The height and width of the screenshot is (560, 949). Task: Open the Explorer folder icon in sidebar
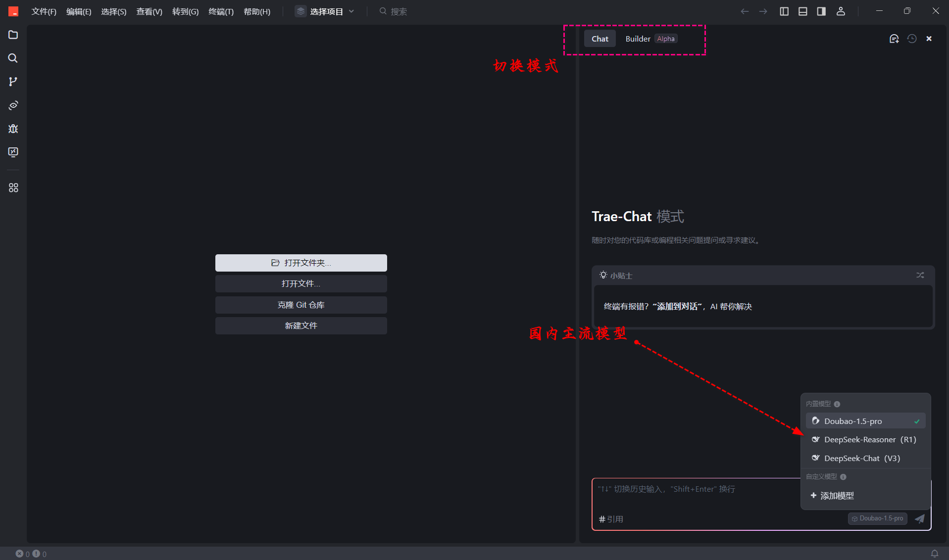(x=13, y=35)
